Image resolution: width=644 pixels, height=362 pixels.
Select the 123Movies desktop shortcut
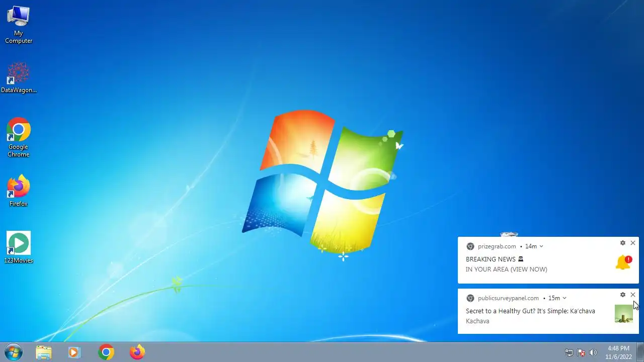19,247
